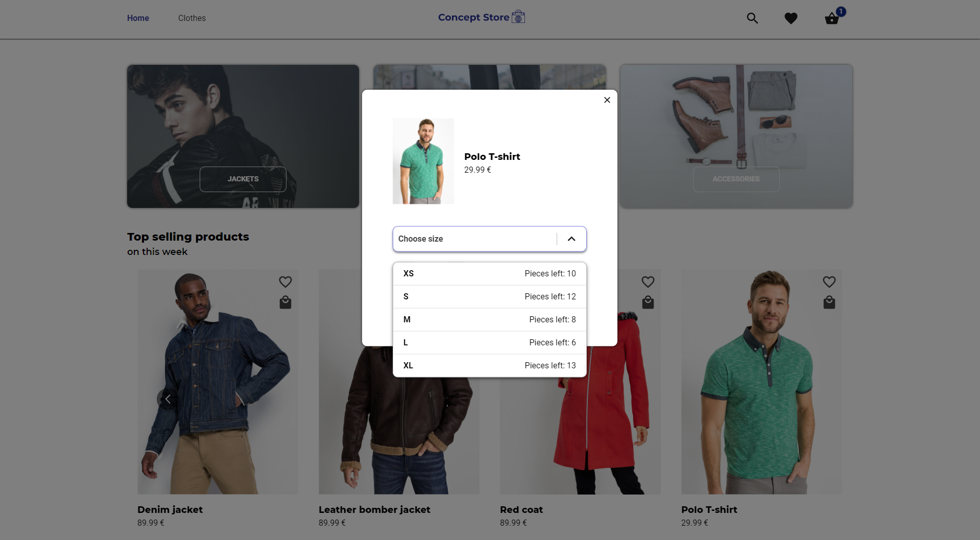Click the carousel left arrow
The image size is (980, 540).
click(168, 399)
